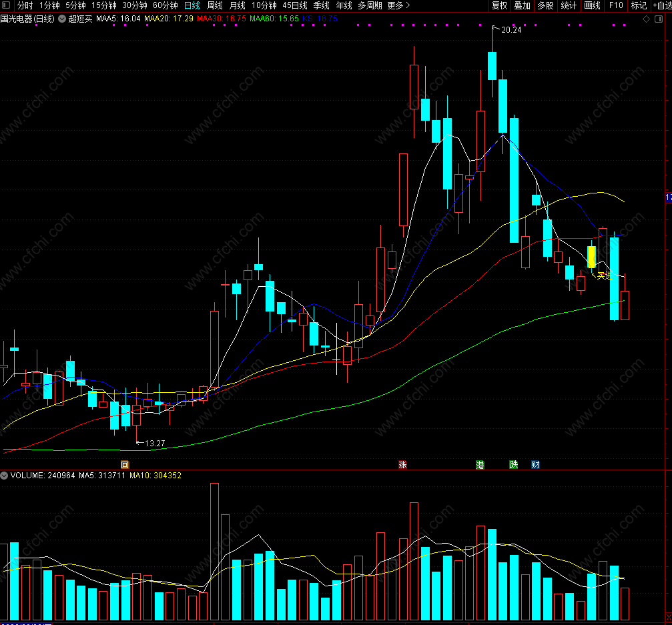Click the yellow MAA20: 17.29 label

point(169,19)
